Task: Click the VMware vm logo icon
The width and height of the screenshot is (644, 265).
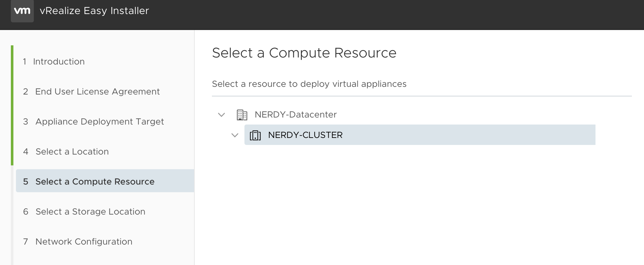Action: [x=22, y=11]
